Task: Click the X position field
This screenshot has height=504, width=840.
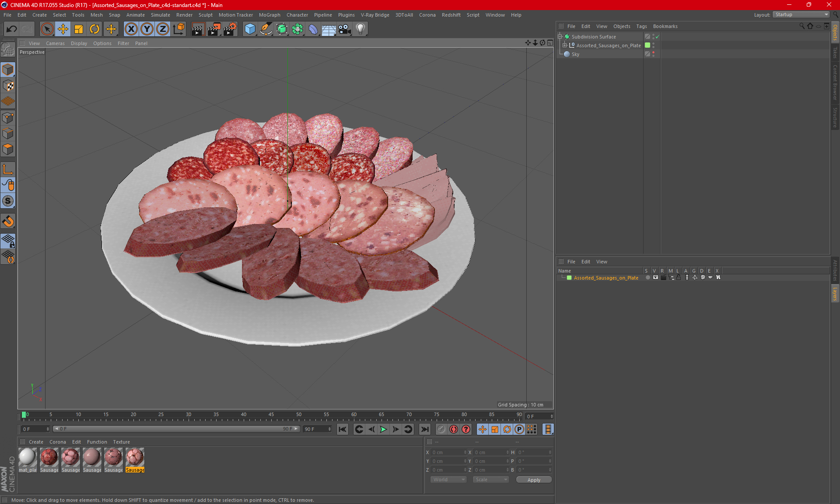Action: click(448, 452)
